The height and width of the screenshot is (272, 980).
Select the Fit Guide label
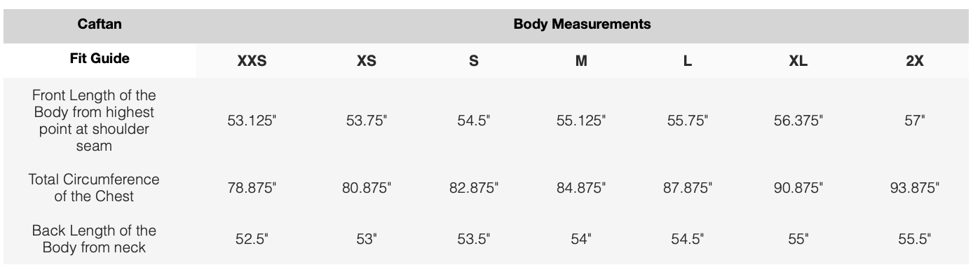(100, 59)
